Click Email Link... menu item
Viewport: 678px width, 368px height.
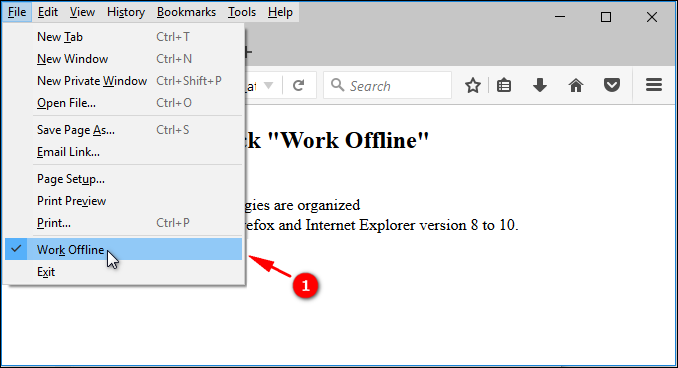(124, 152)
